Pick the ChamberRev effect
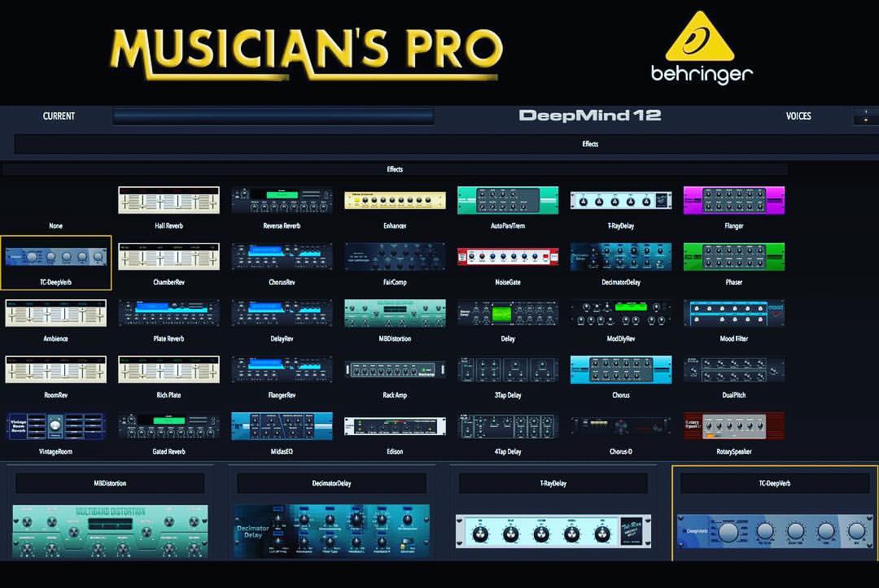The height and width of the screenshot is (588, 879). [x=168, y=256]
